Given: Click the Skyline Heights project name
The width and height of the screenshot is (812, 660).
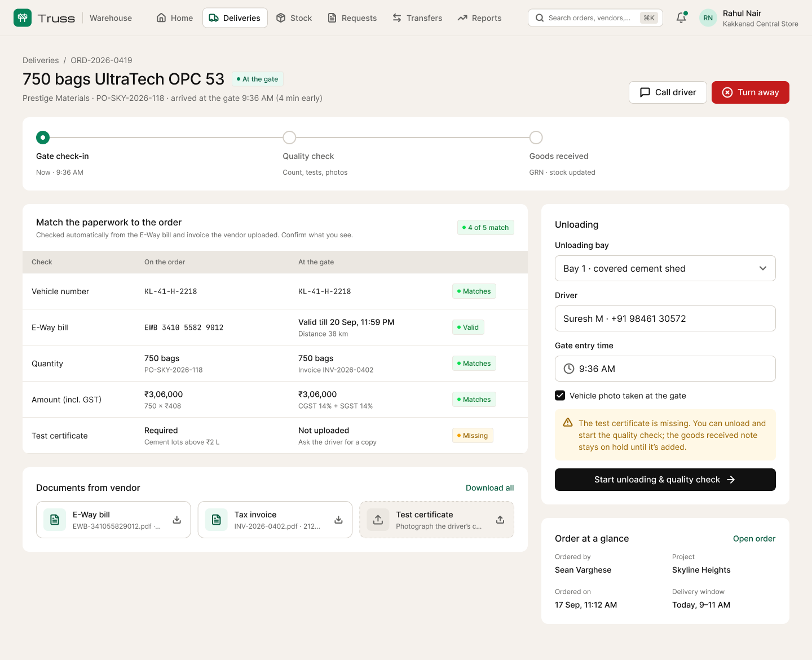Looking at the screenshot, I should [701, 570].
